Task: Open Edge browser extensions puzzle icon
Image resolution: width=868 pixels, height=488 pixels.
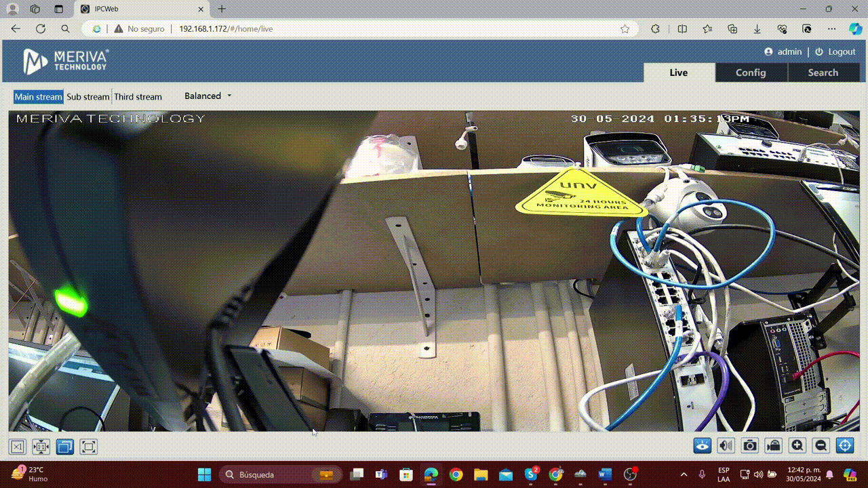Action: tap(655, 29)
